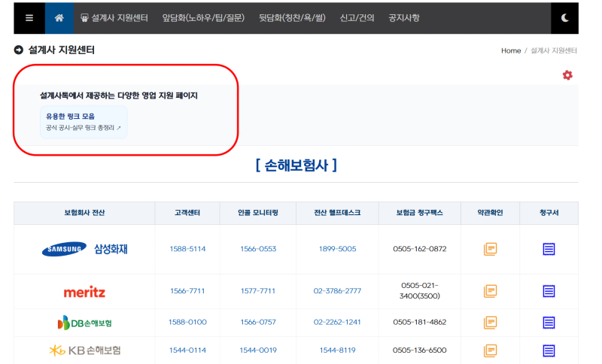Click DB손해보험 인콜 모니터링 1566-0757

point(258,322)
